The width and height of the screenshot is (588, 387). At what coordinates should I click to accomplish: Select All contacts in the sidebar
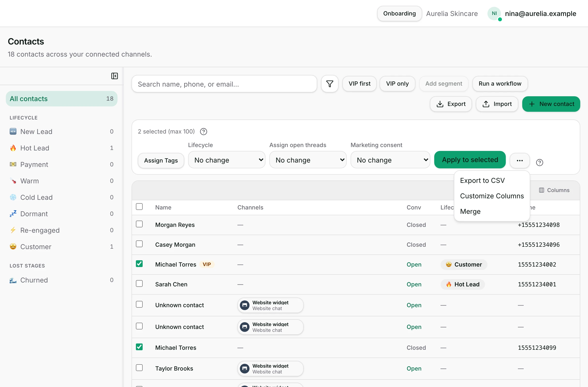pos(61,99)
